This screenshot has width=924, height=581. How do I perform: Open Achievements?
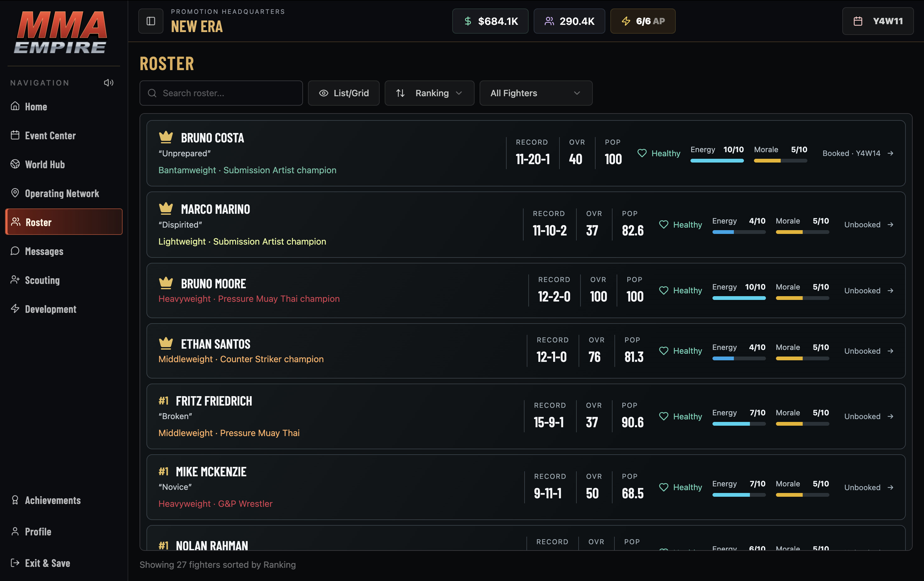64,501
